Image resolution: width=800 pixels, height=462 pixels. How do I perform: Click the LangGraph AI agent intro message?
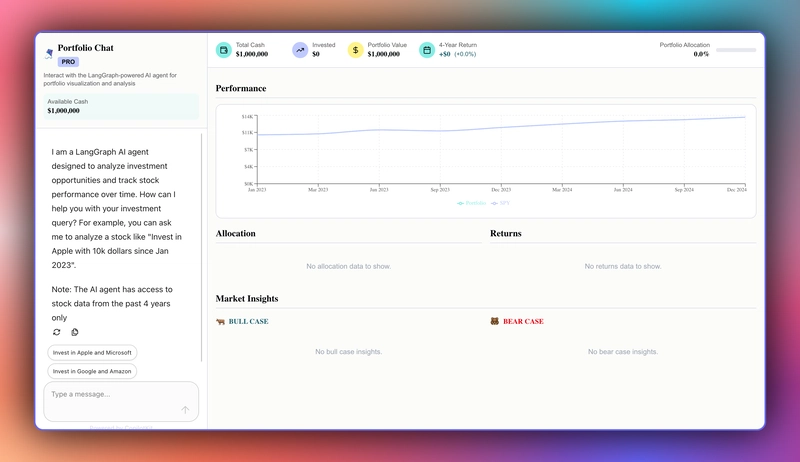click(116, 209)
